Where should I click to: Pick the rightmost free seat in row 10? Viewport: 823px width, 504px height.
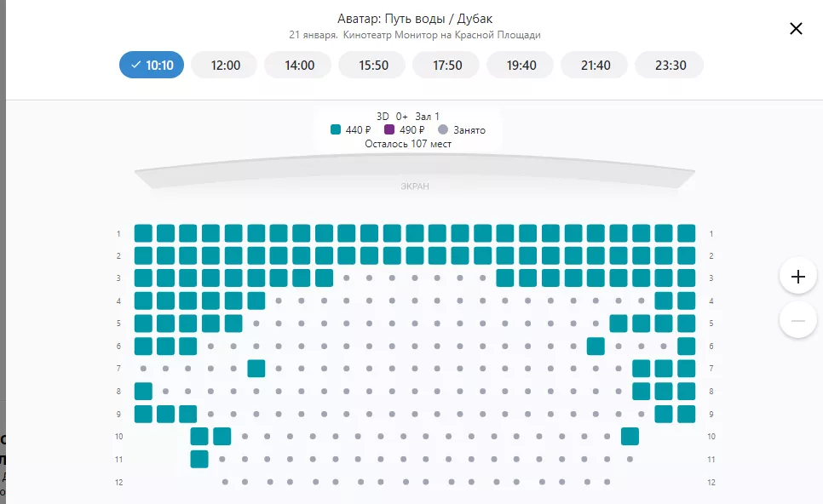pos(630,437)
